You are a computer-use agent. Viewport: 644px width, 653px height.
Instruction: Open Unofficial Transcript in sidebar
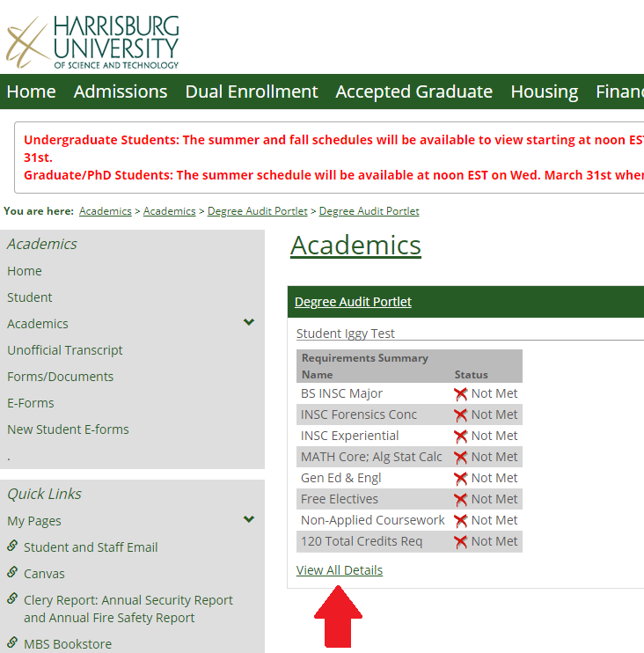[65, 350]
